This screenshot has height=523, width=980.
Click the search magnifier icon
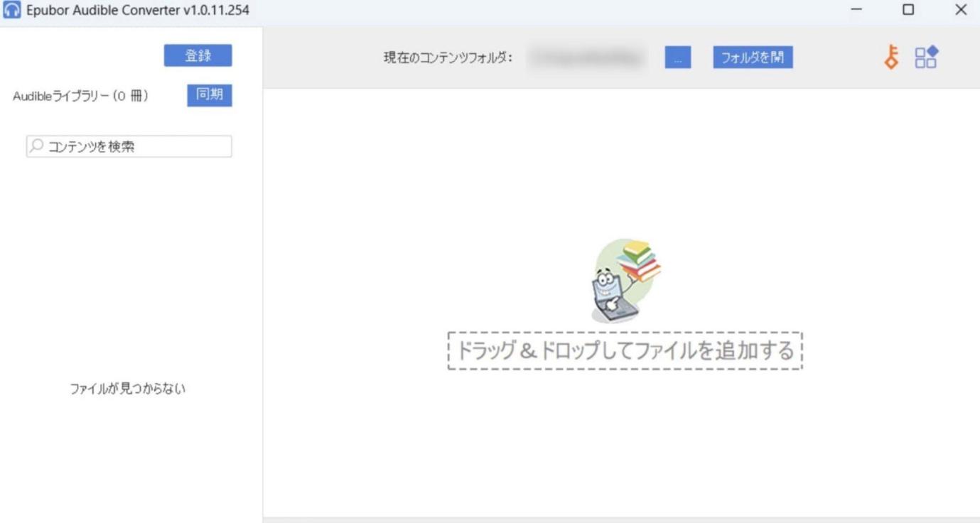point(36,146)
